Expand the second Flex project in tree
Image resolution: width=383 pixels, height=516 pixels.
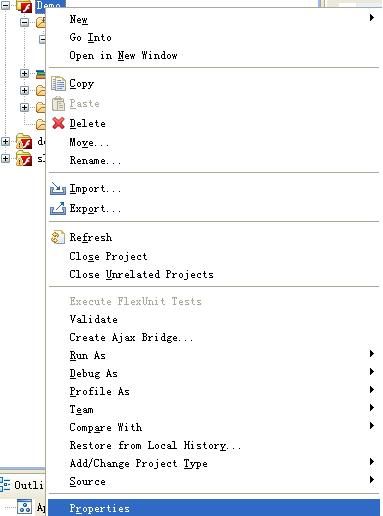pos(5,141)
